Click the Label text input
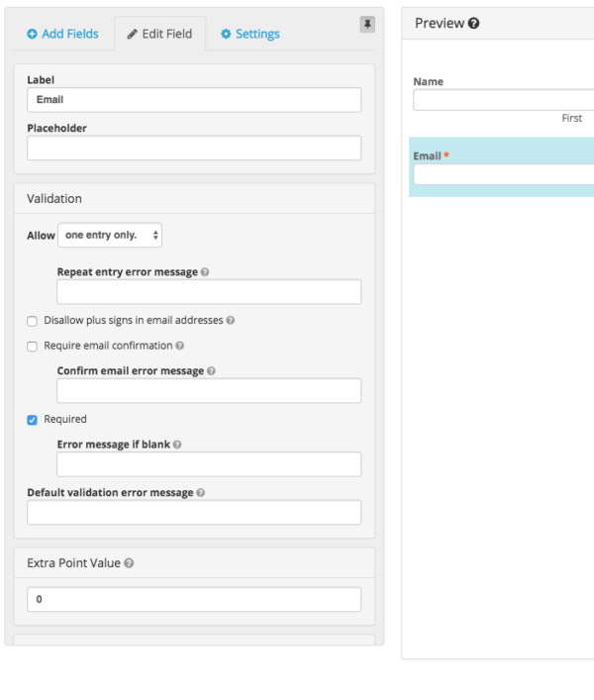The width and height of the screenshot is (594, 700). tap(194, 100)
